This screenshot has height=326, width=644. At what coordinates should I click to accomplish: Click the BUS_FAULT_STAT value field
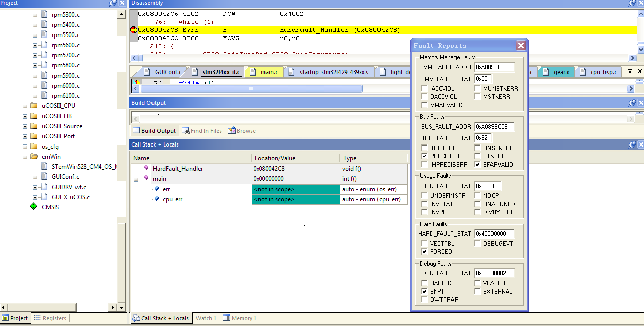coord(482,138)
